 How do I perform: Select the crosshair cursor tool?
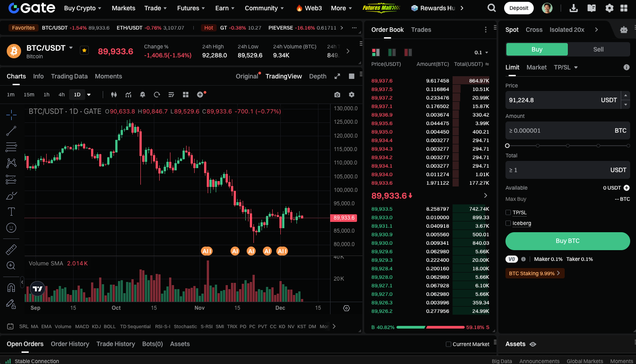point(11,114)
